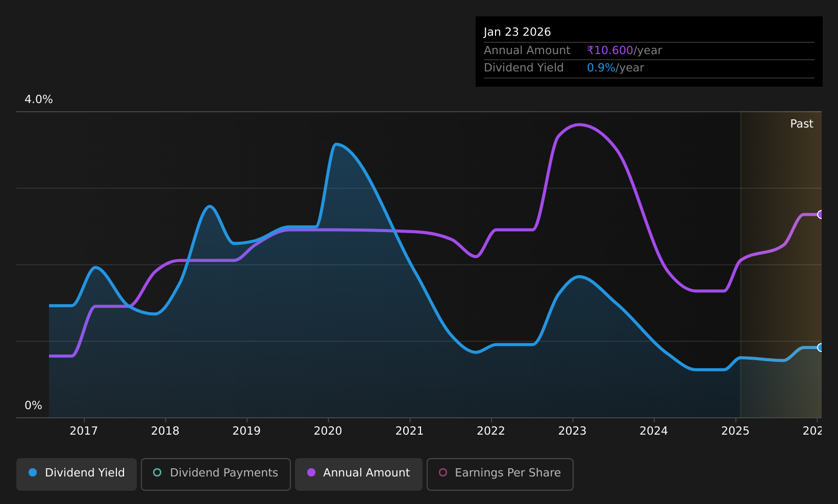
Task: Click the 0.9%/year dividend yield value
Action: click(x=615, y=68)
